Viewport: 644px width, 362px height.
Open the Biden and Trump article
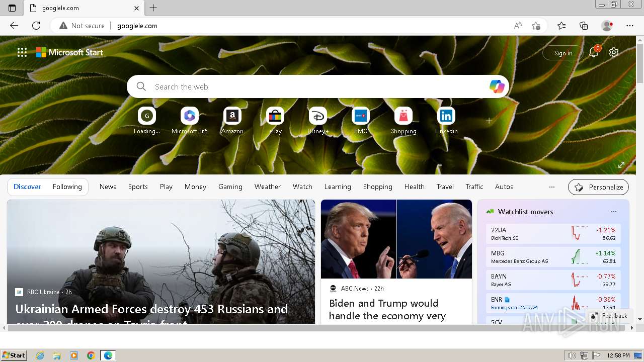(x=387, y=310)
